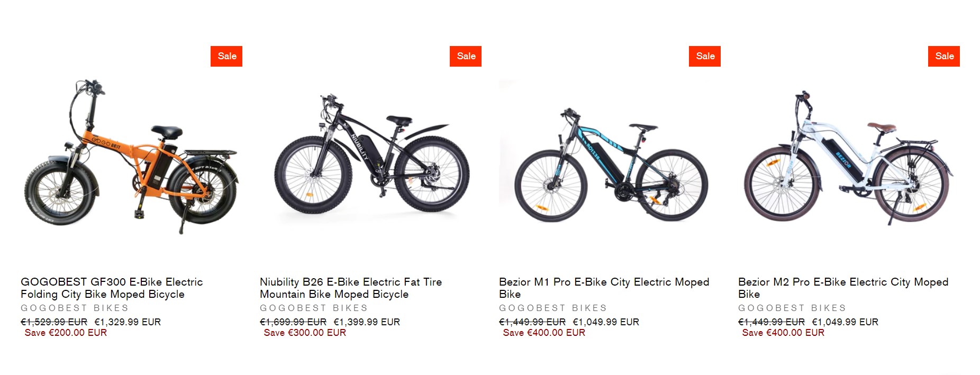Image resolution: width=980 pixels, height=375 pixels.
Task: Click the €1,329.99 EUR sale price
Action: pyautogui.click(x=127, y=322)
